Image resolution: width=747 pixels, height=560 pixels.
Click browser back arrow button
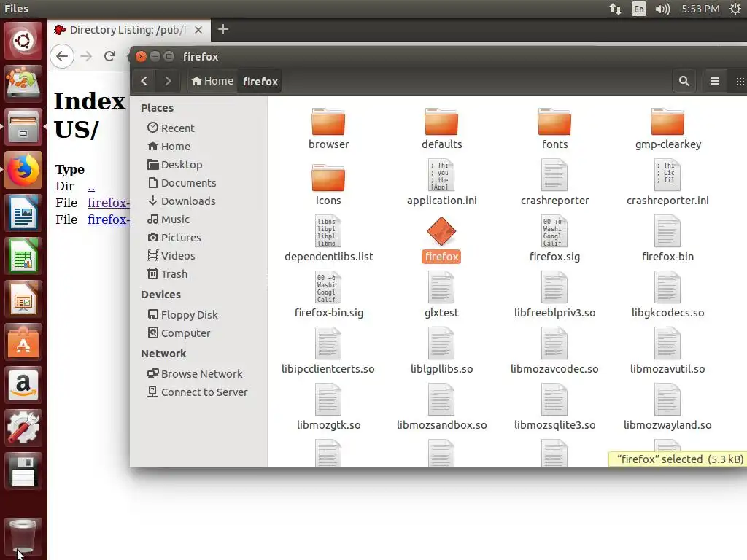tap(62, 56)
